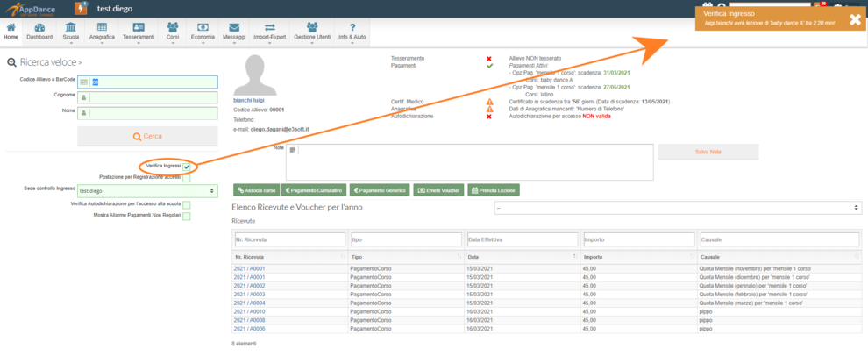The image size is (868, 356).
Task: Open Sede controllo Ingresso dropdown
Action: (x=147, y=190)
